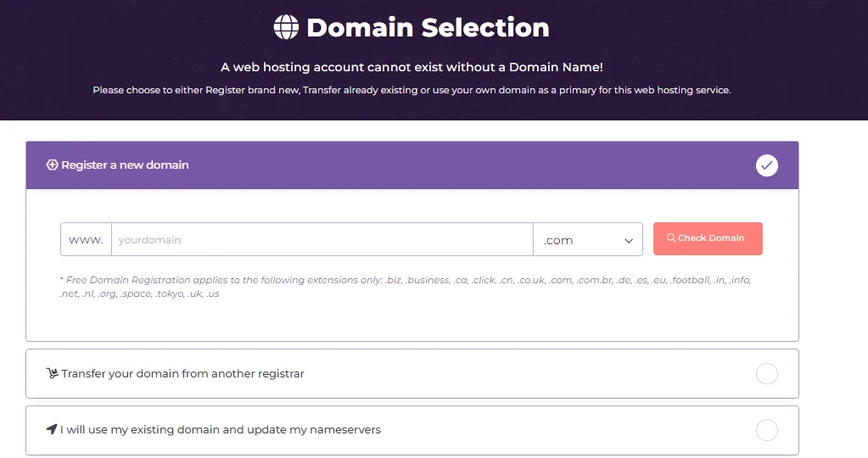Choose the use existing domain radio circle
The height and width of the screenshot is (458, 868).
click(x=766, y=430)
